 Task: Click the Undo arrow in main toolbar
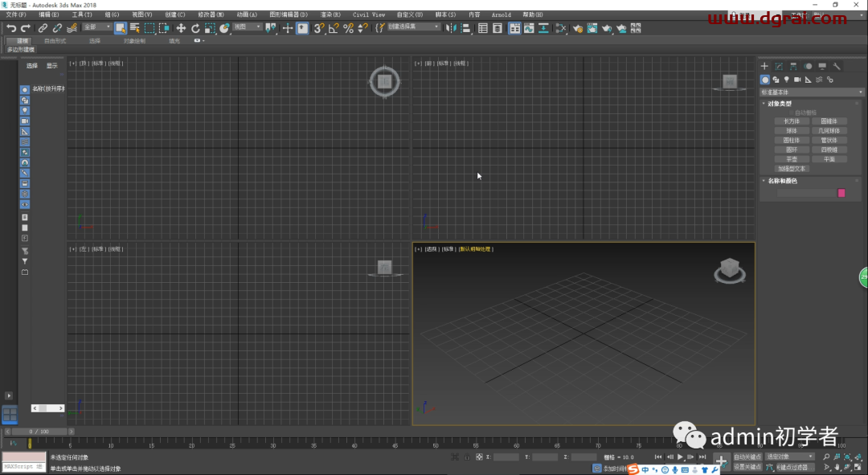point(11,27)
